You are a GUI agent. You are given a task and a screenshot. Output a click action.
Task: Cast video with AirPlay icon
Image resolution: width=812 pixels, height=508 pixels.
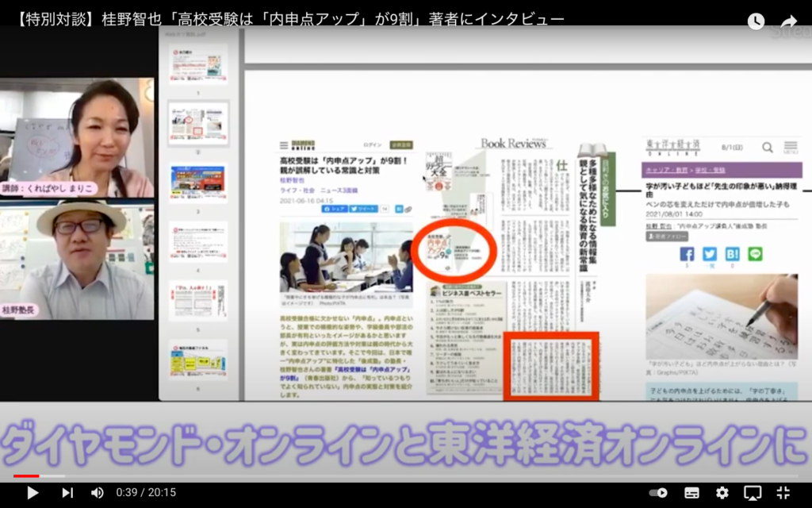[x=753, y=492]
